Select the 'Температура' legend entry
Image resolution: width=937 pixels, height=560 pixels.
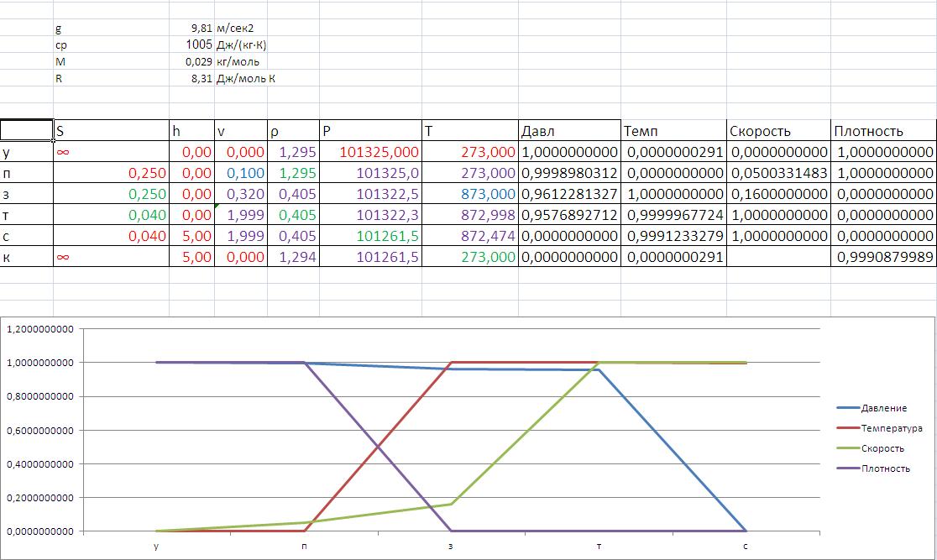(x=891, y=428)
